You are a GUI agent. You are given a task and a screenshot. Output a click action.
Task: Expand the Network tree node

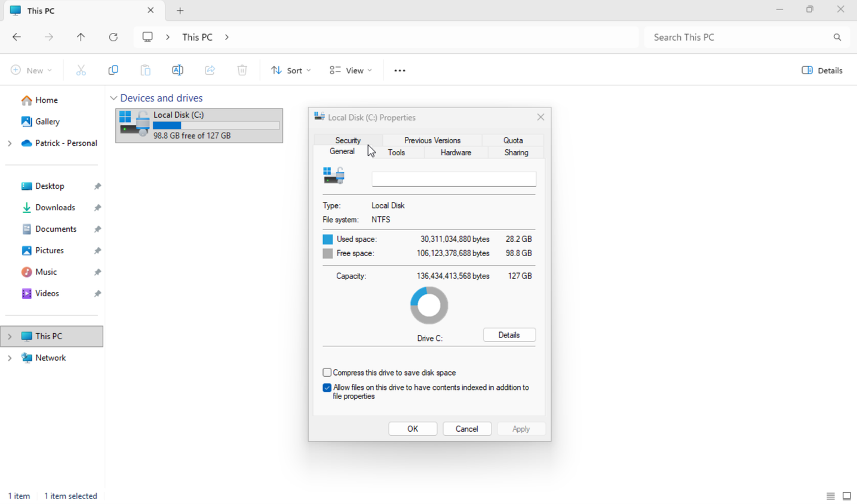pos(10,358)
